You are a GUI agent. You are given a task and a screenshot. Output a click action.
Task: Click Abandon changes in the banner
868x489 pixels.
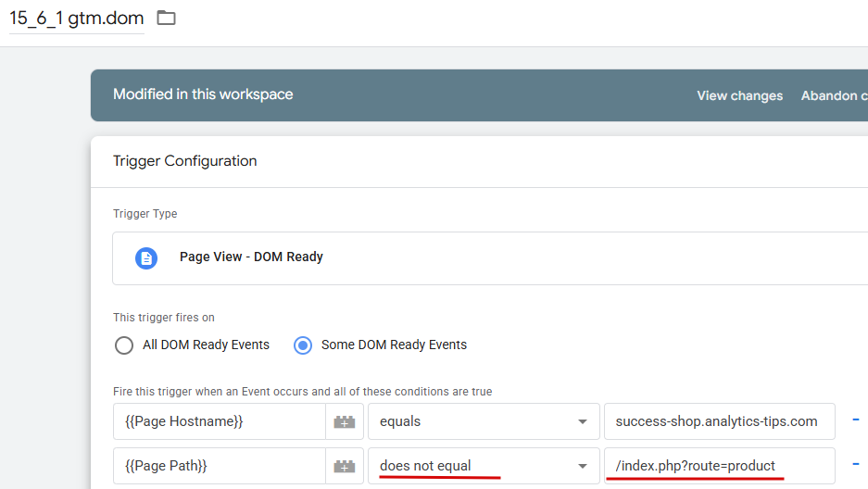tap(835, 95)
